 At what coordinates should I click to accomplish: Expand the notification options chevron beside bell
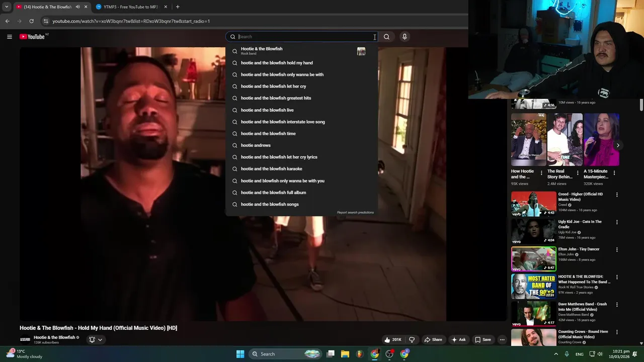coord(100,339)
